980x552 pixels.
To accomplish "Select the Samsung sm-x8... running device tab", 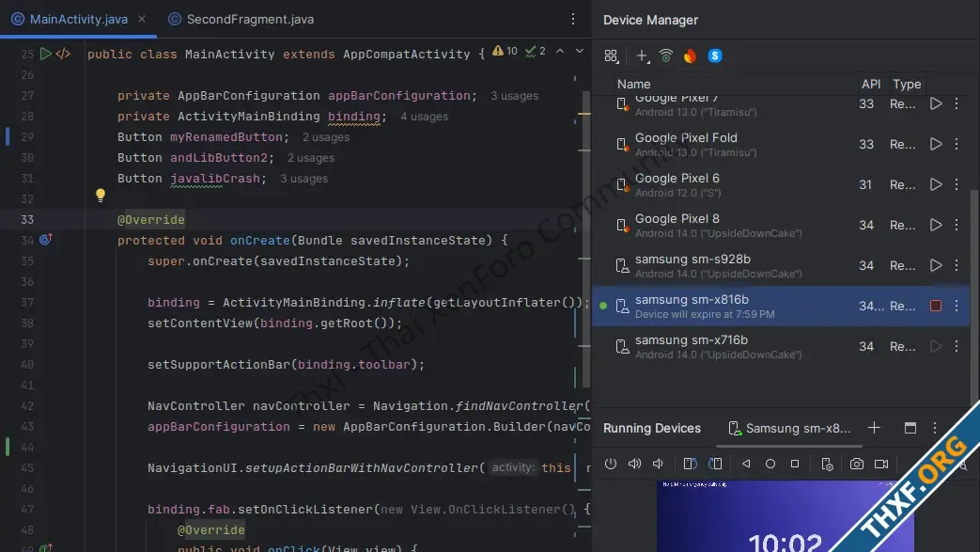I will pyautogui.click(x=789, y=429).
